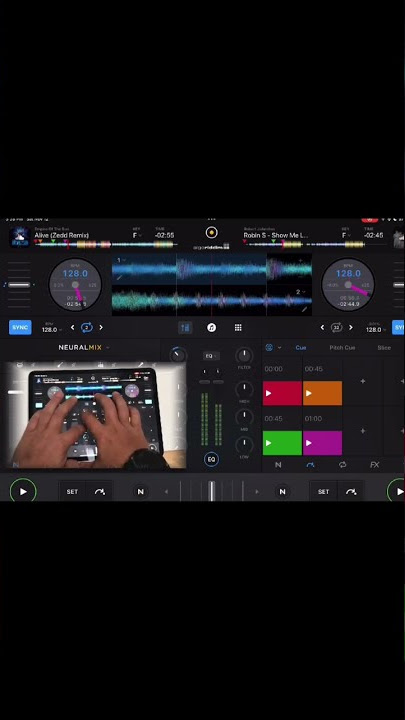The image size is (405, 720).
Task: Select the loop tab below pads
Action: coord(343,465)
